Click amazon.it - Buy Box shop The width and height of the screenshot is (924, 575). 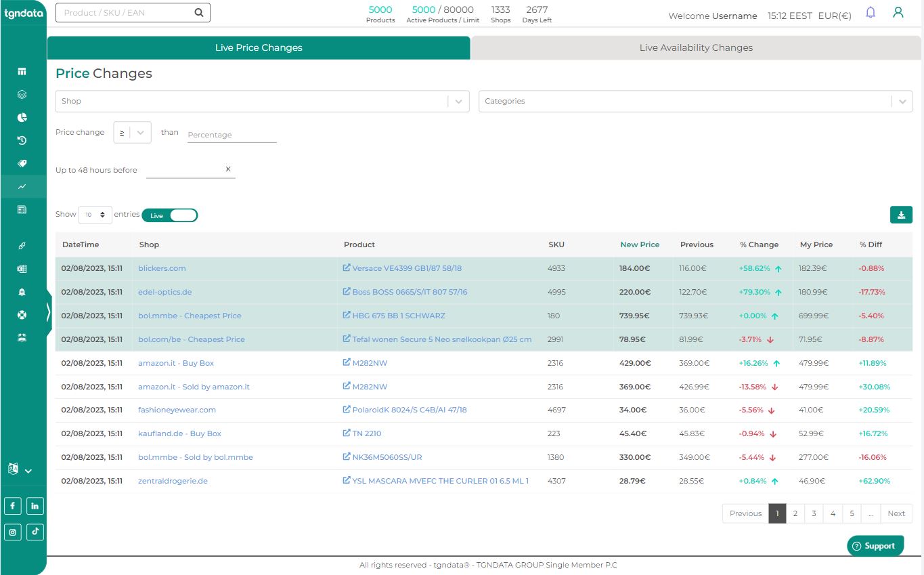coord(176,363)
